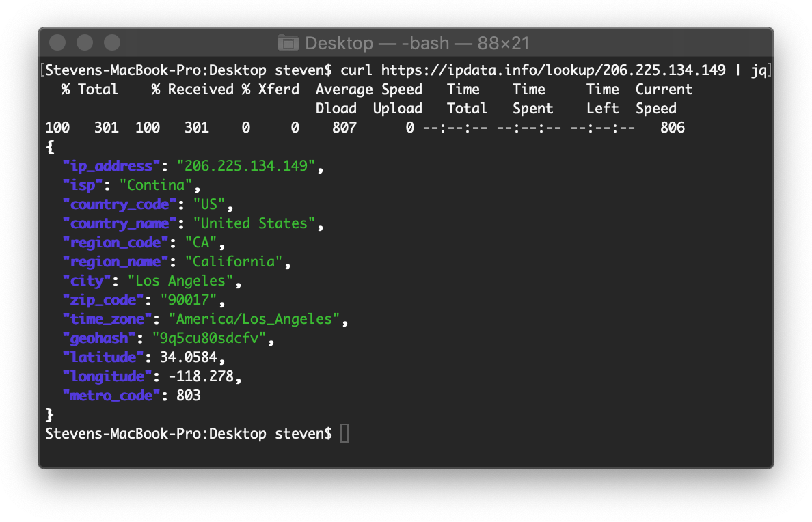812x522 pixels.
Task: Click the Dload value '807'
Action: 344,127
